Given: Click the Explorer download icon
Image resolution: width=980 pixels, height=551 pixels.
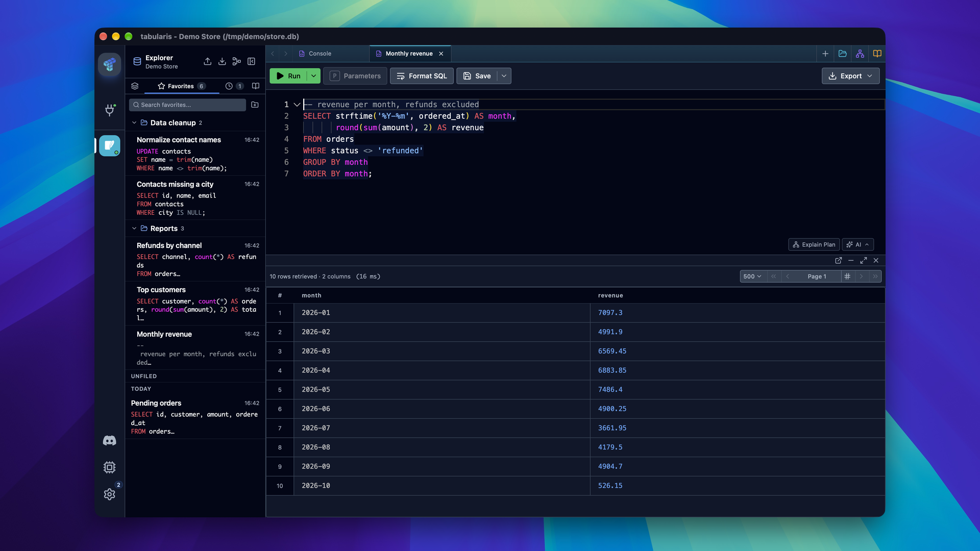Looking at the screenshot, I should click(x=222, y=61).
